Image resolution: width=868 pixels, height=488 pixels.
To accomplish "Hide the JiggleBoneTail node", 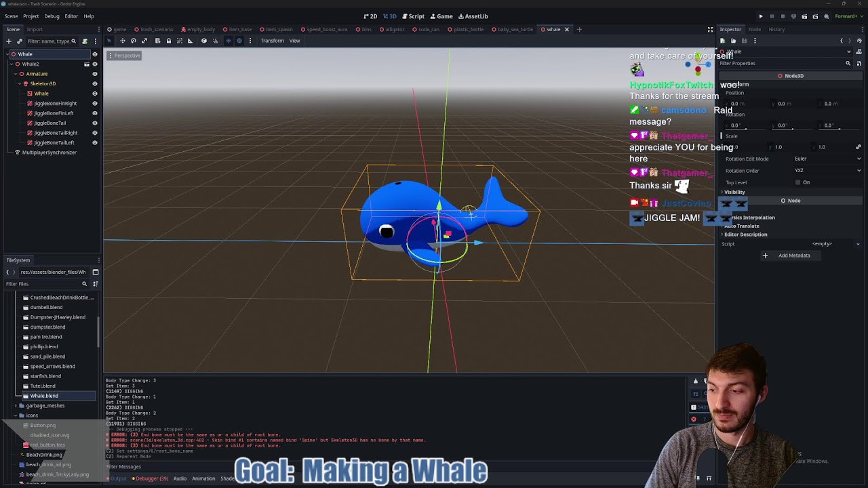I will [x=94, y=123].
